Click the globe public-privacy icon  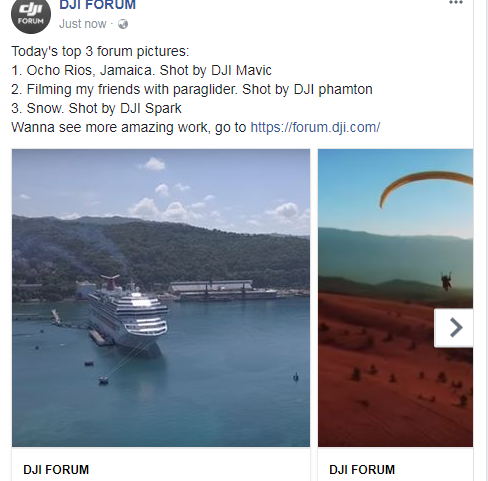pyautogui.click(x=123, y=24)
